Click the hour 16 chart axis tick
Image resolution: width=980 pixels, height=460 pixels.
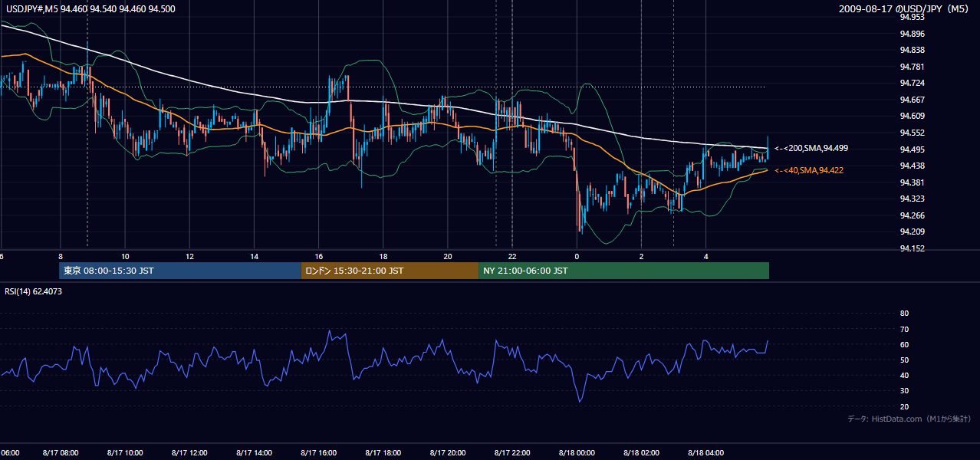click(319, 256)
